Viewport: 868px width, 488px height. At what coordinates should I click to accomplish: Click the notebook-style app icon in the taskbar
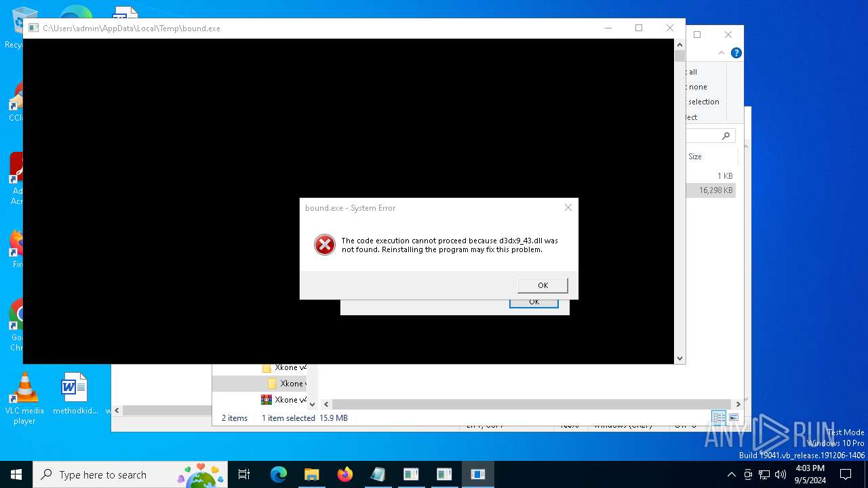[378, 474]
